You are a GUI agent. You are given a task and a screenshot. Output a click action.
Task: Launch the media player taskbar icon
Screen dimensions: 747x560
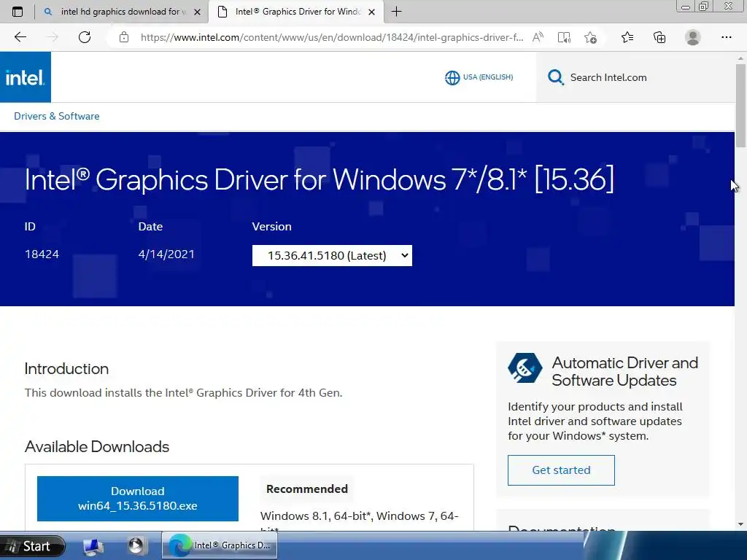coord(136,546)
